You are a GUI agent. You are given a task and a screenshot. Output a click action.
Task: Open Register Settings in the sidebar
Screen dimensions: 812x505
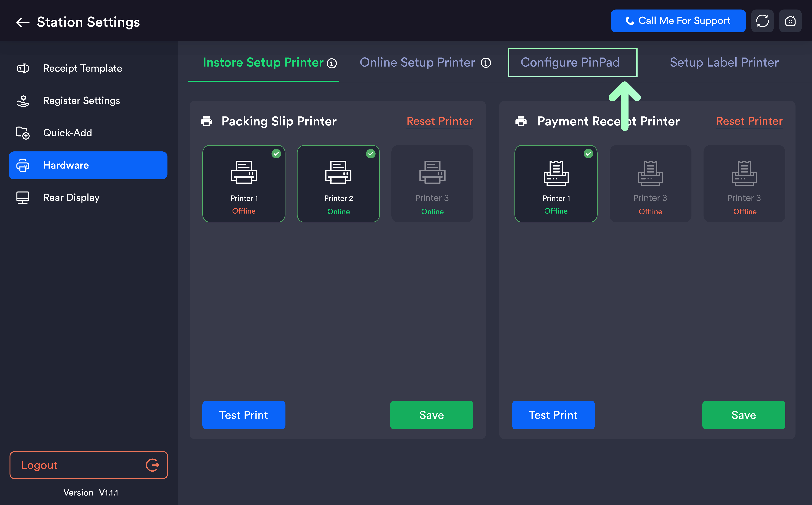click(x=82, y=101)
